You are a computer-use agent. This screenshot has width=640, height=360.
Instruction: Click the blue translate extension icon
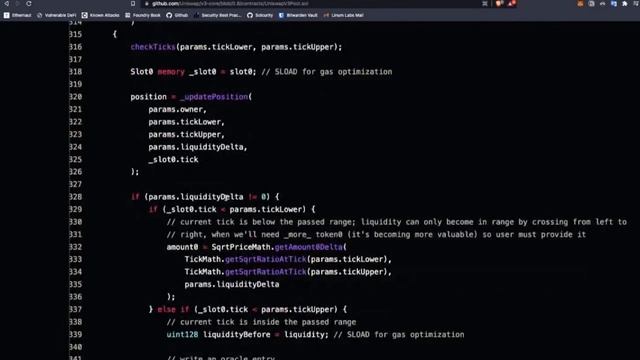click(613, 4)
